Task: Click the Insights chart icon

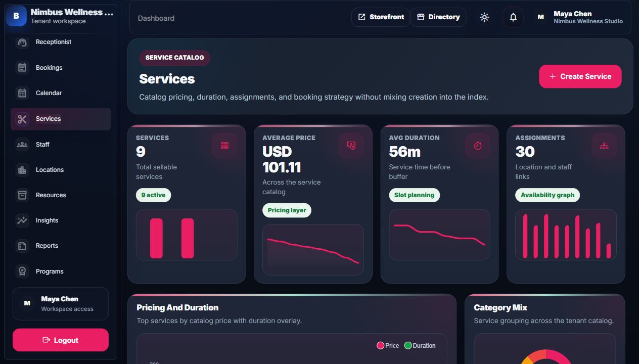Action: tap(22, 220)
